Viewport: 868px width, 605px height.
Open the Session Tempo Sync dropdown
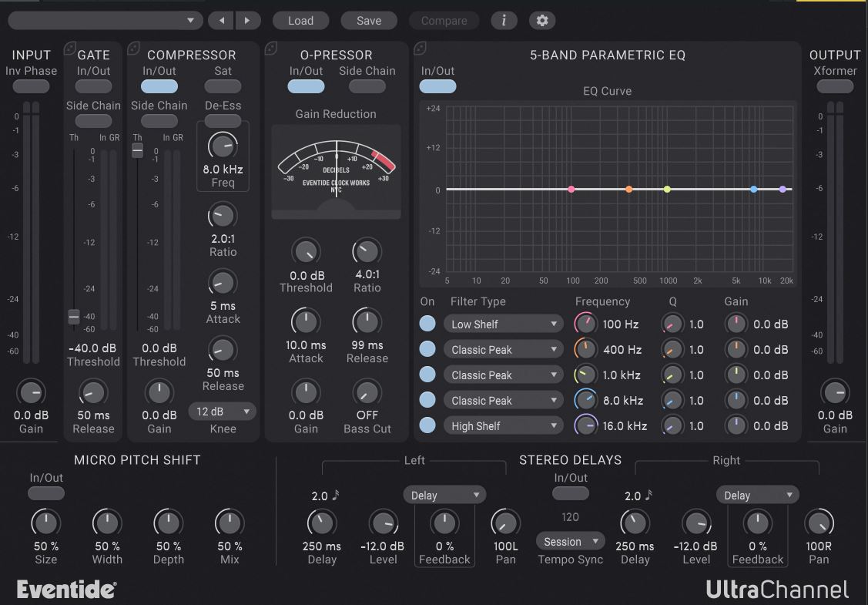pyautogui.click(x=570, y=542)
